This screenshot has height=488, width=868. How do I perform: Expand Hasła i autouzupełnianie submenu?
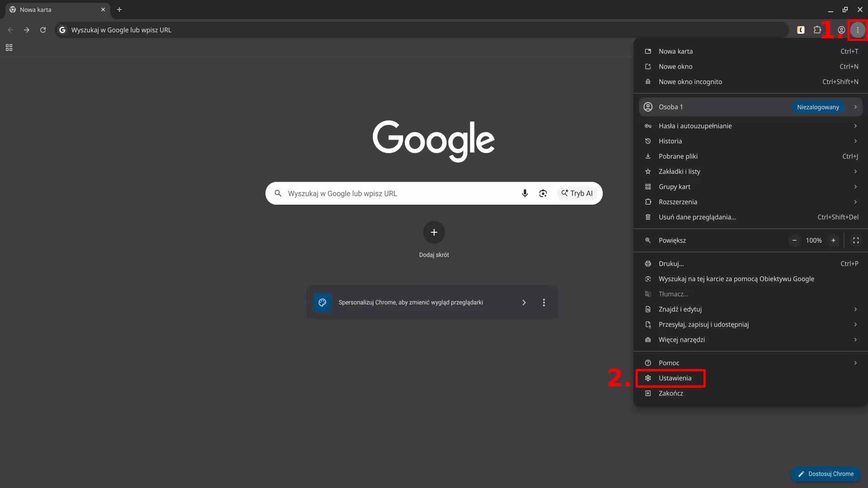[x=750, y=126]
